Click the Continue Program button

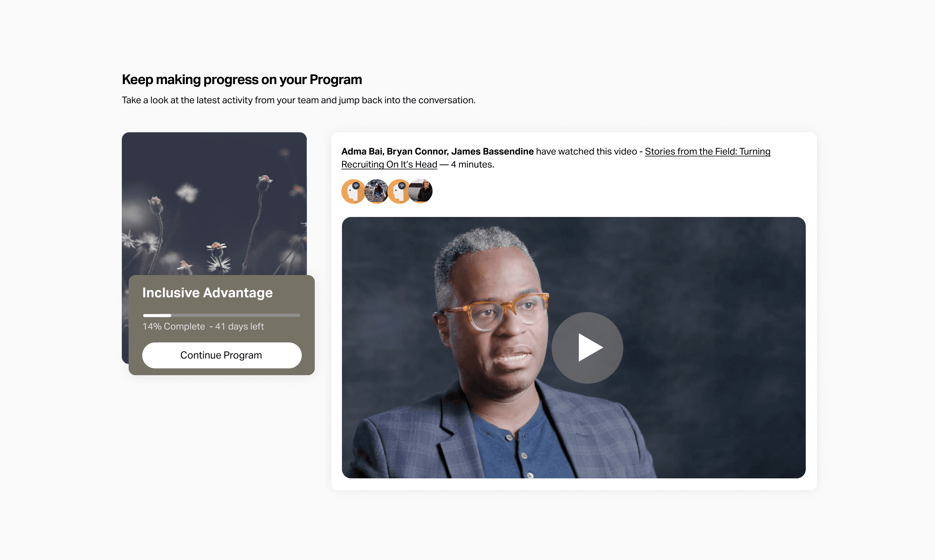[222, 355]
